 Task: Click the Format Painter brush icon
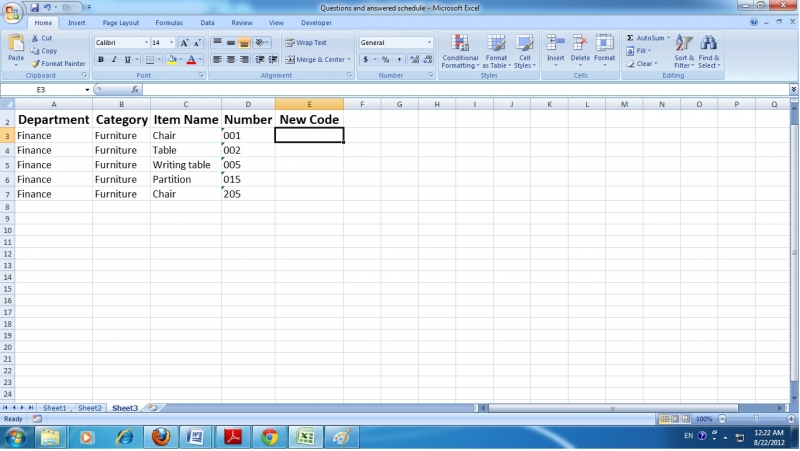click(36, 64)
